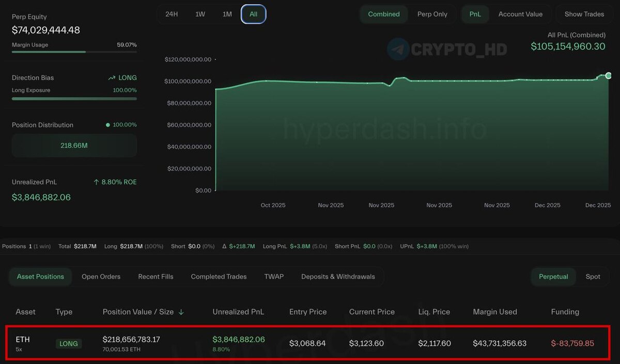Click position value $218,656,783.17
The height and width of the screenshot is (364, 620).
131,339
